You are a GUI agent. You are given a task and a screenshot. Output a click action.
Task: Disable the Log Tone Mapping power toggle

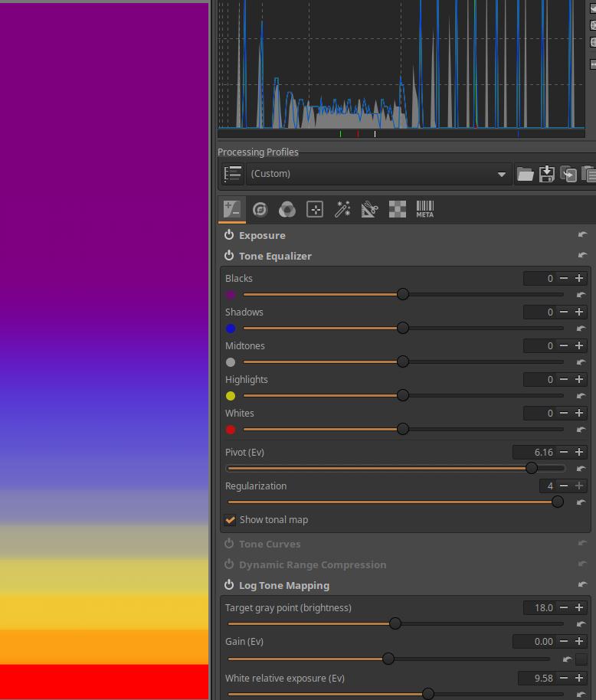pyautogui.click(x=229, y=585)
